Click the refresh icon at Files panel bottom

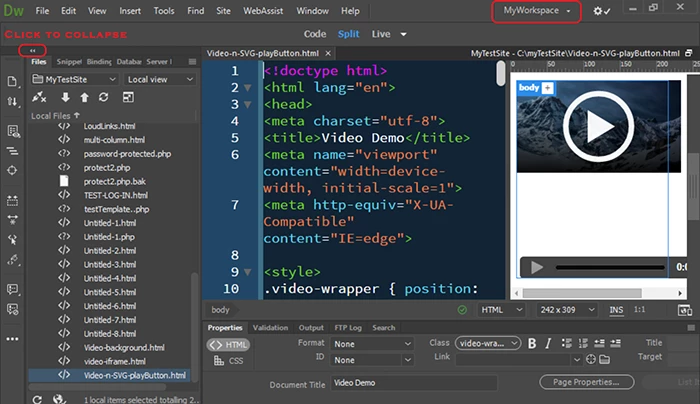pos(37,400)
